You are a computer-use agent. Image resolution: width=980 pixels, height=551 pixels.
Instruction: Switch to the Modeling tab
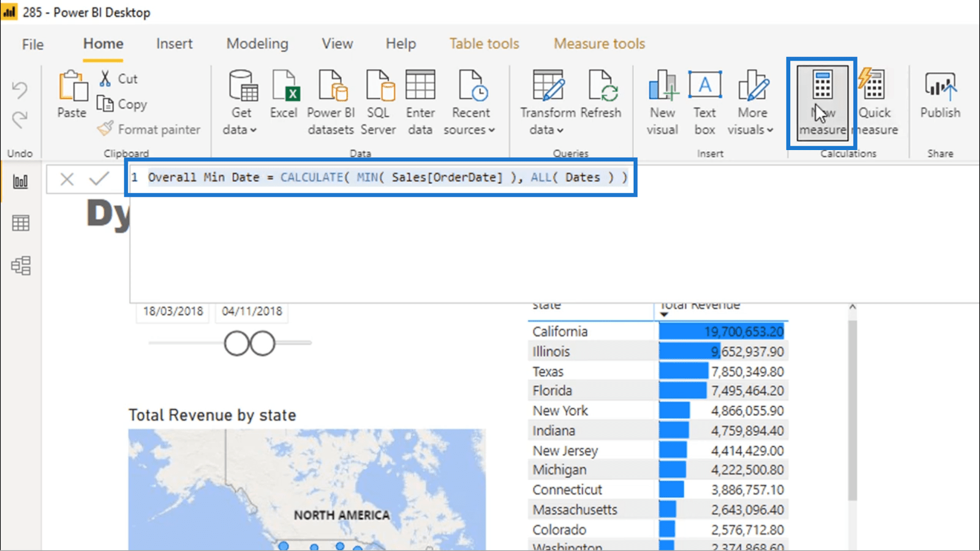[257, 44]
